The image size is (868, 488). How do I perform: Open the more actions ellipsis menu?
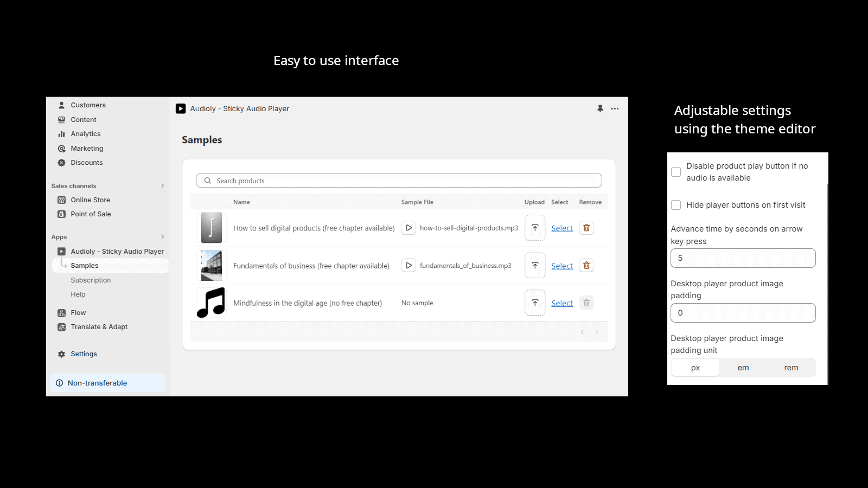click(x=615, y=108)
